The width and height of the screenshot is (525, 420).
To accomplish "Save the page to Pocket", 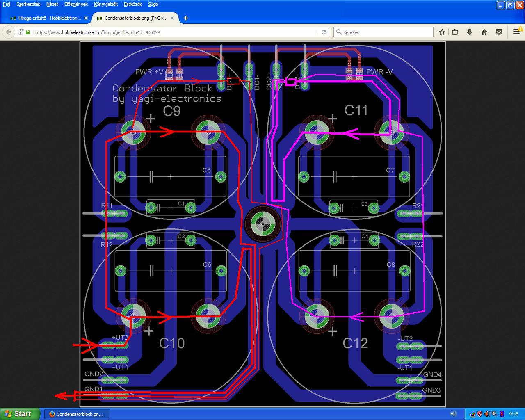I will (499, 32).
